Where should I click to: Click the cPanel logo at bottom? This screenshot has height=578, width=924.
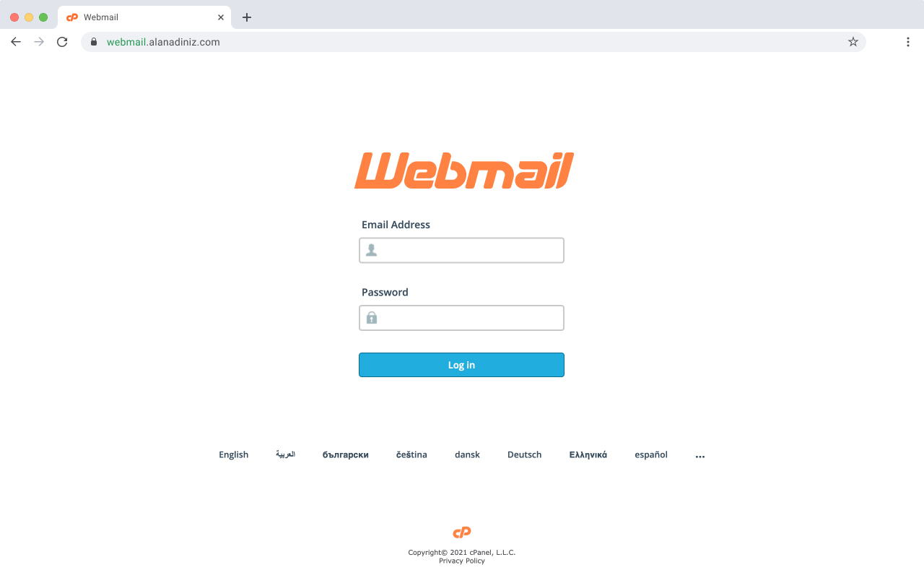pos(462,532)
